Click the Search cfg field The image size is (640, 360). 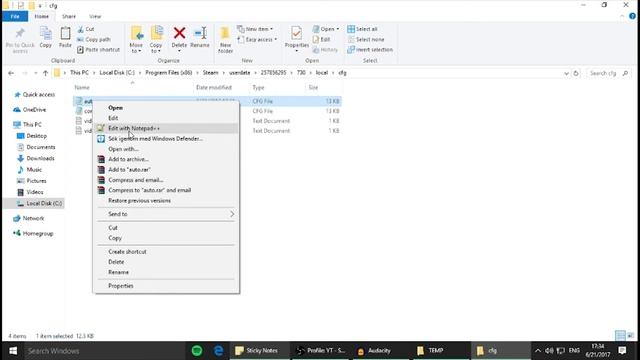608,73
